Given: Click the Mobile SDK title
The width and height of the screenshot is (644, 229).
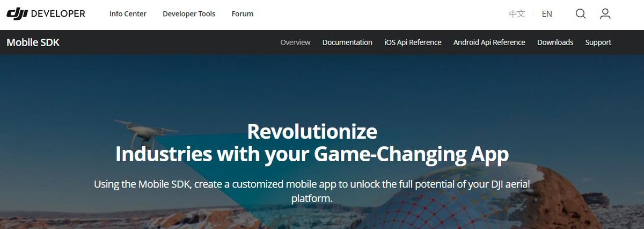Looking at the screenshot, I should [33, 42].
